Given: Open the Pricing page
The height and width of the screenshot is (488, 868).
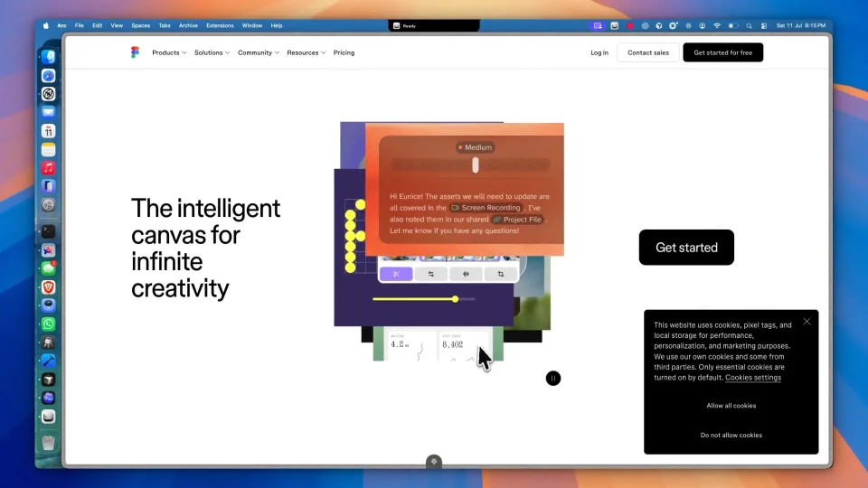Looking at the screenshot, I should (344, 52).
